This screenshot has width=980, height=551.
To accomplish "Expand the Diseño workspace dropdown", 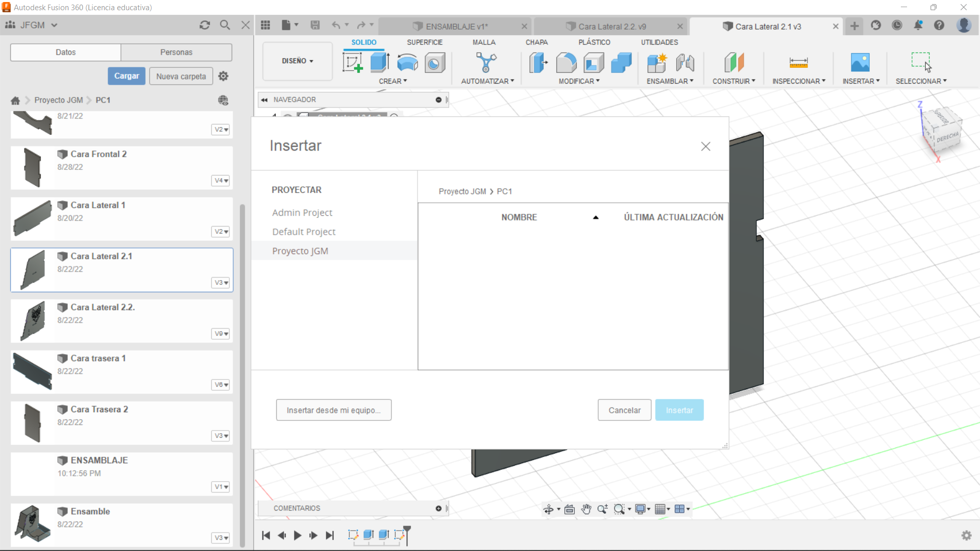I will point(297,61).
